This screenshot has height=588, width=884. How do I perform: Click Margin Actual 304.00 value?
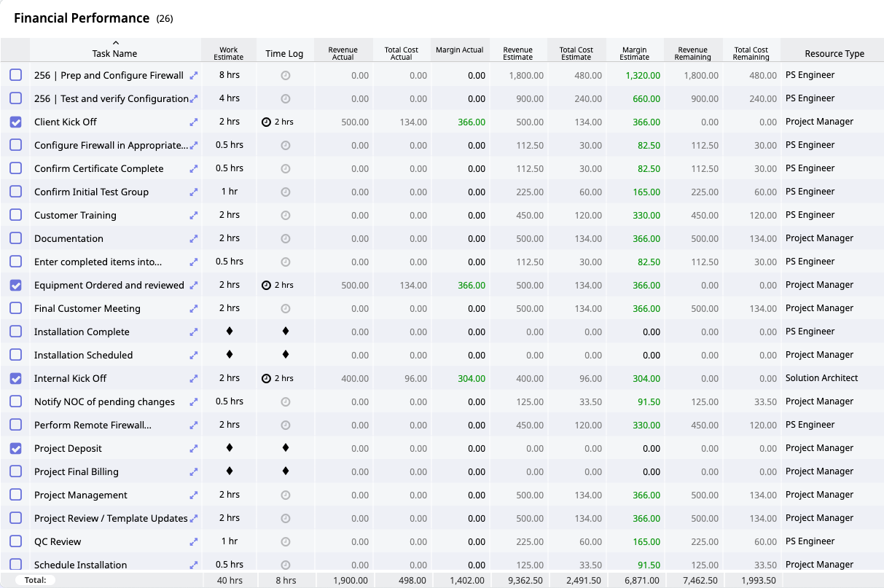pyautogui.click(x=472, y=379)
